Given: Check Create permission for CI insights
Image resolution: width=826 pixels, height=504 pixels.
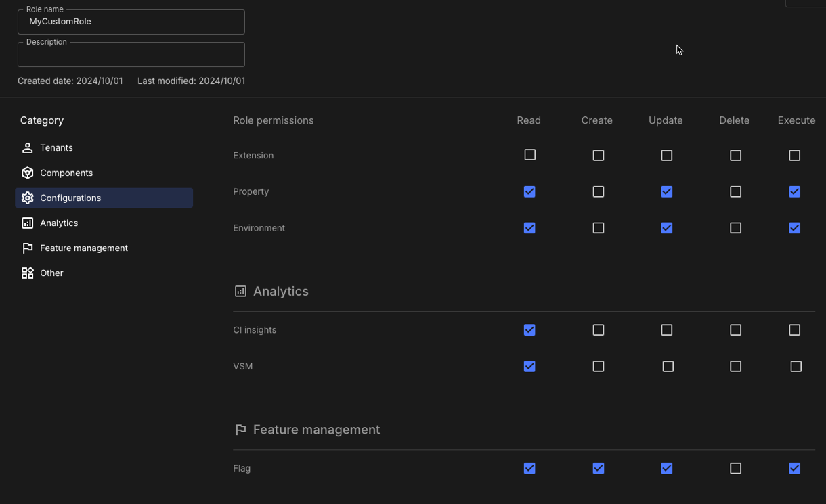Looking at the screenshot, I should (598, 330).
